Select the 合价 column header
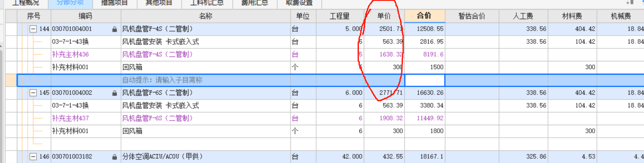This screenshot has width=644, height=163. (x=425, y=16)
